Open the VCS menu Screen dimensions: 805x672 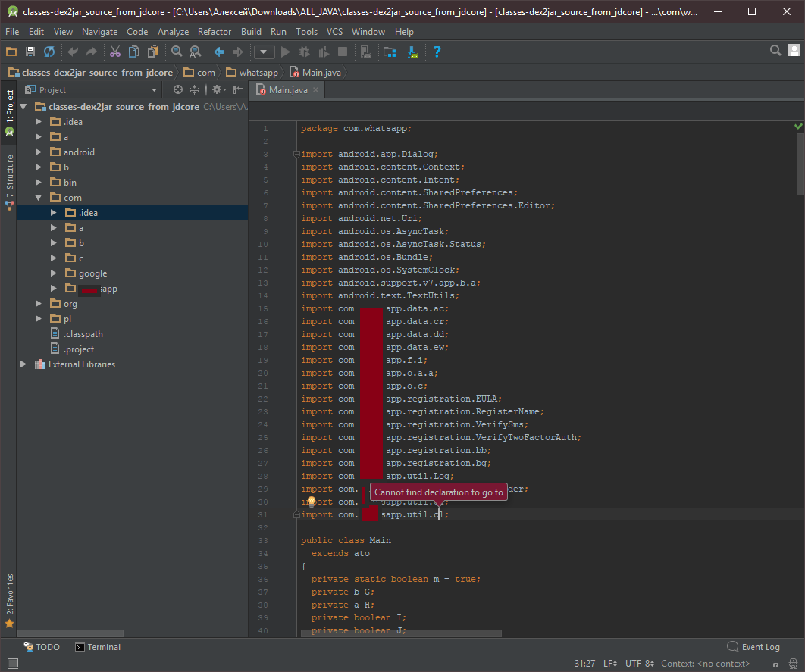coord(335,32)
